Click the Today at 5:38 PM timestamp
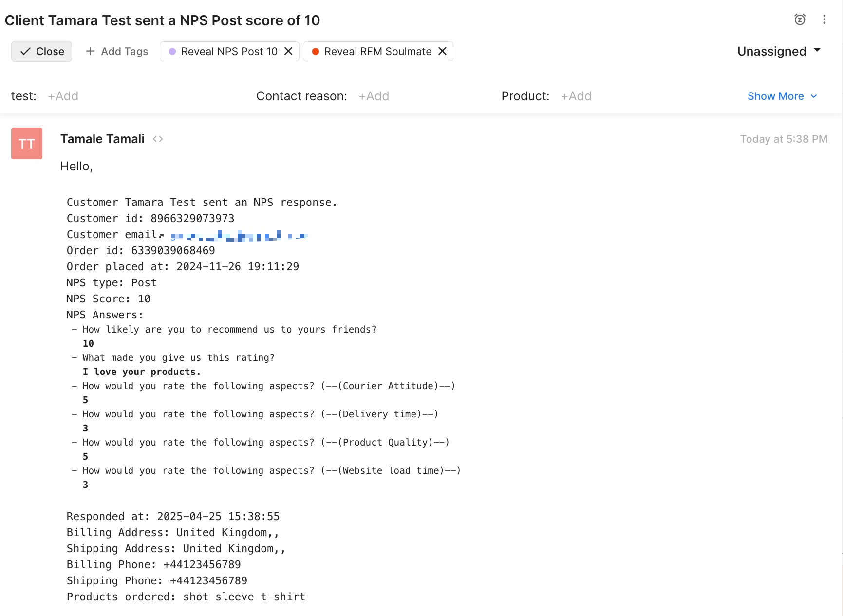Image resolution: width=843 pixels, height=616 pixels. coord(784,139)
